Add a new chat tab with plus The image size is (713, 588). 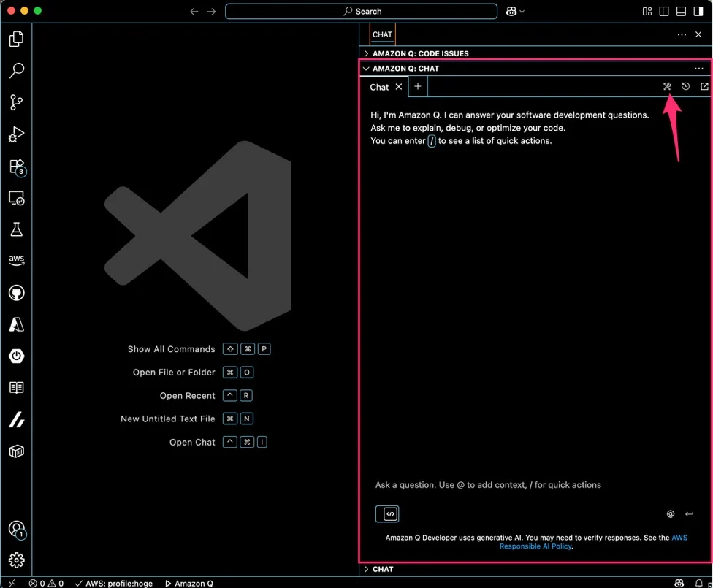pos(418,86)
